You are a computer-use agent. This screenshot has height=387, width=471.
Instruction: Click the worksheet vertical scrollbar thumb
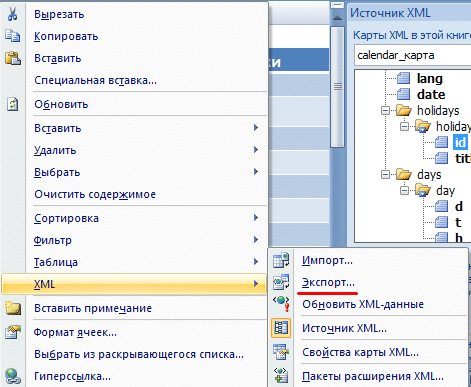click(338, 87)
